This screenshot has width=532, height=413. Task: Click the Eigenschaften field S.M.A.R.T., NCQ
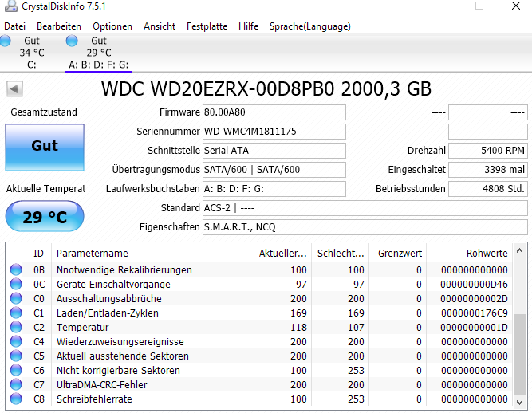click(365, 227)
